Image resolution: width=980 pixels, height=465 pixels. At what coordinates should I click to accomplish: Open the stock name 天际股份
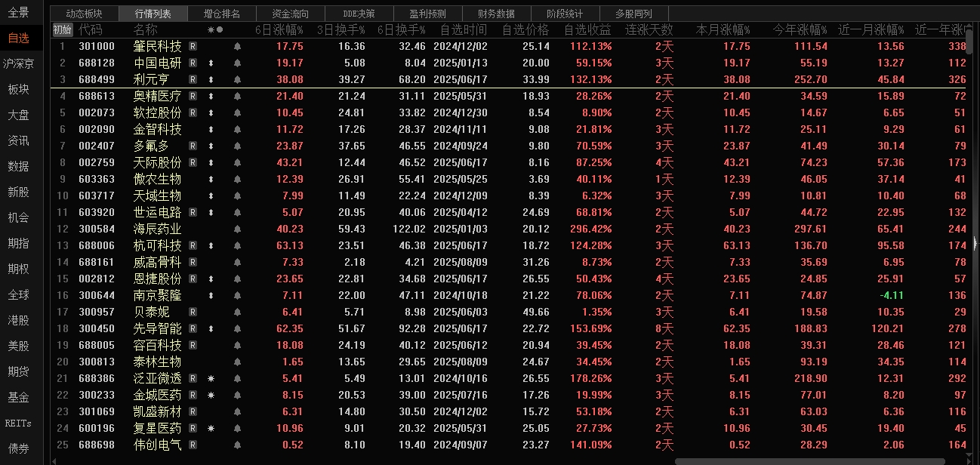(157, 162)
